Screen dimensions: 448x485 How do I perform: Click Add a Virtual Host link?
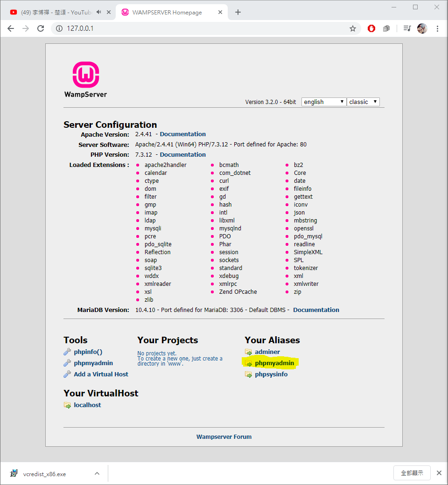[x=101, y=374]
